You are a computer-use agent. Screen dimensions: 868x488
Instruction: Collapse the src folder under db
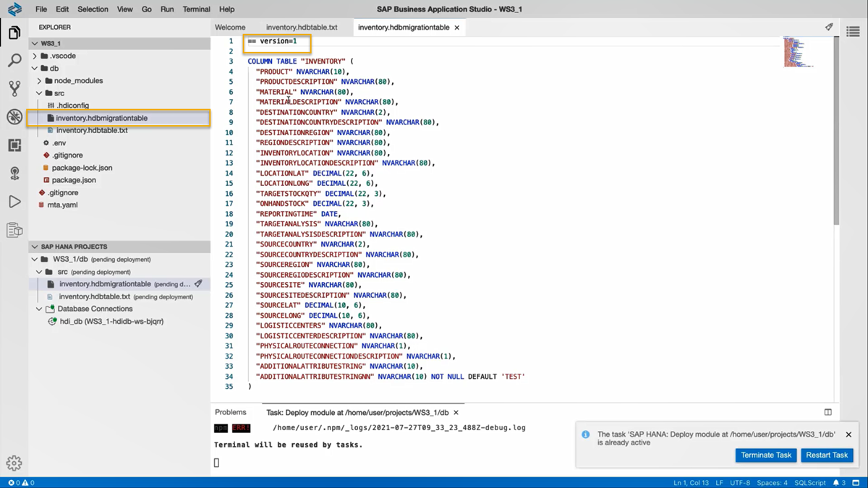[x=40, y=93]
